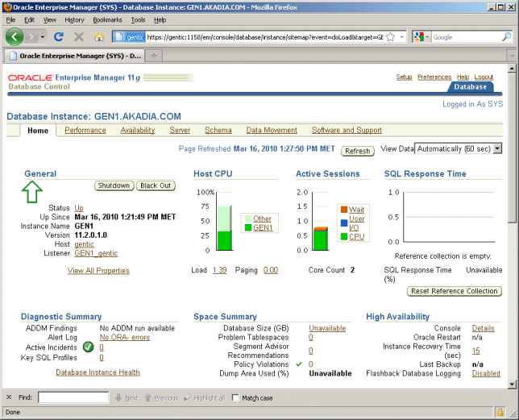The height and width of the screenshot is (420, 519).
Task: Open the GEN1_gentic listener link
Action: tap(96, 253)
